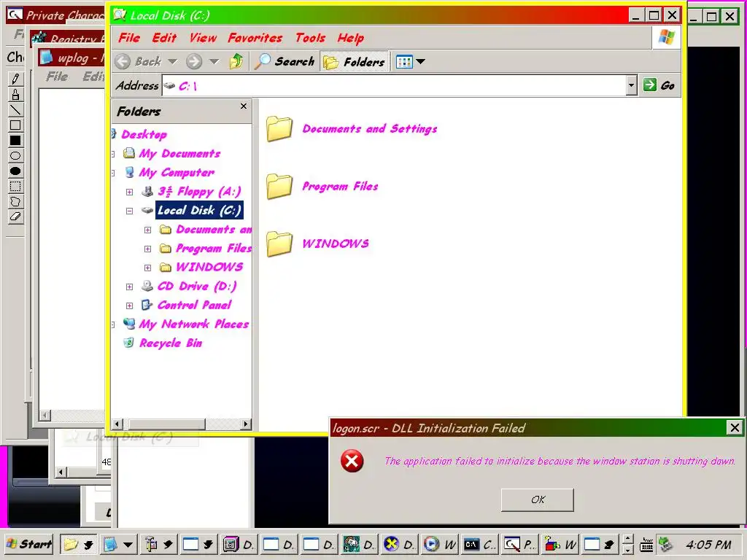Expand WINDOWS in folder tree
747x560 pixels.
(x=147, y=268)
